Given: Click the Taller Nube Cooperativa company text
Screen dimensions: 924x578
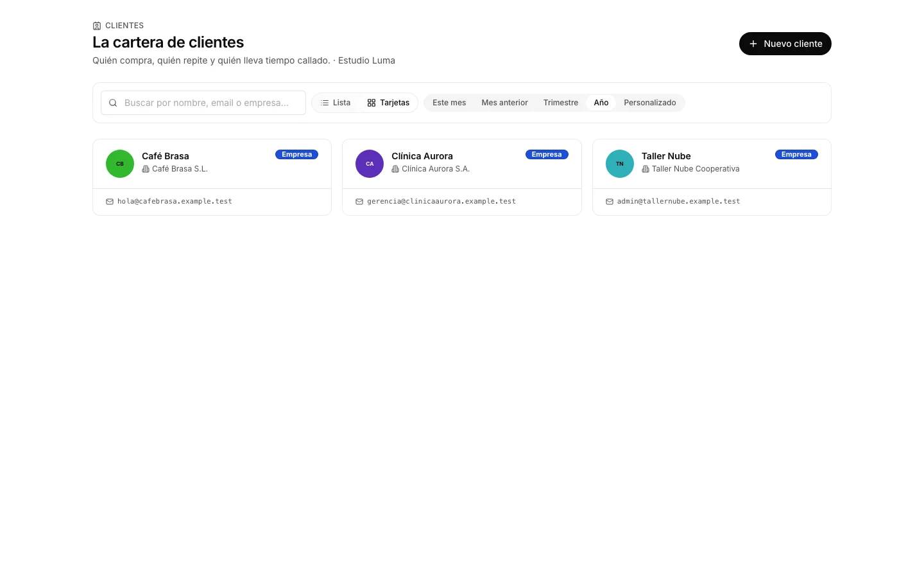Looking at the screenshot, I should pyautogui.click(x=696, y=169).
